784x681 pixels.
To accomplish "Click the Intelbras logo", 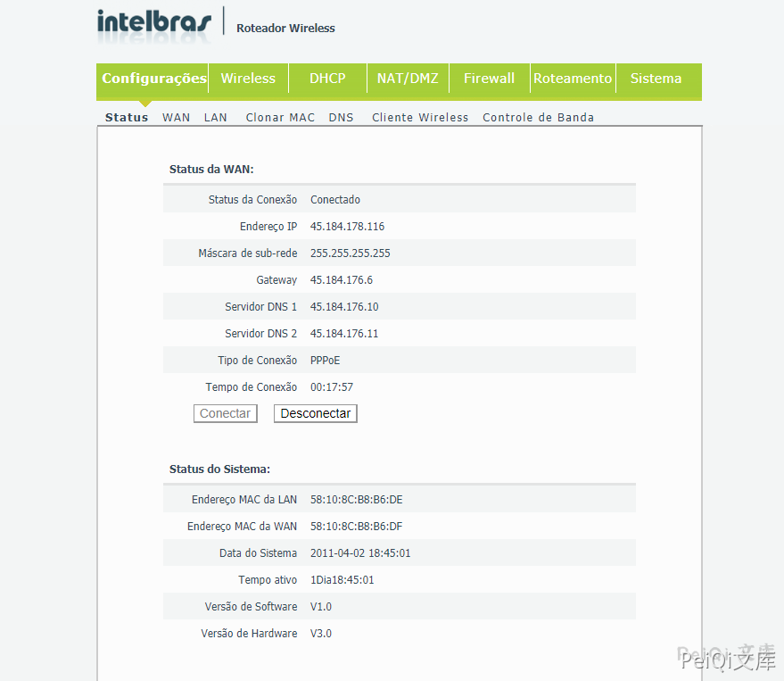I will [153, 22].
